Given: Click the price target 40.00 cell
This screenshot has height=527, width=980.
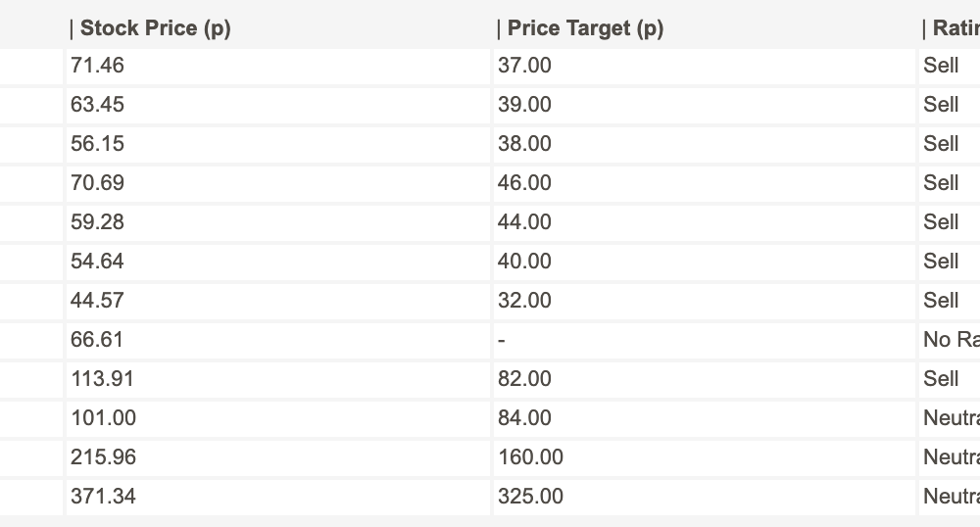Looking at the screenshot, I should (x=704, y=262).
